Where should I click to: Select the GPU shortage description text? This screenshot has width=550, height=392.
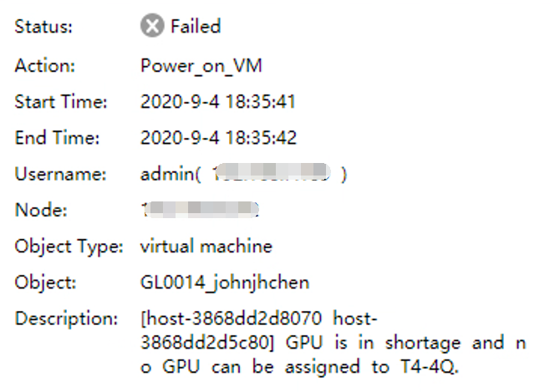pyautogui.click(x=334, y=343)
